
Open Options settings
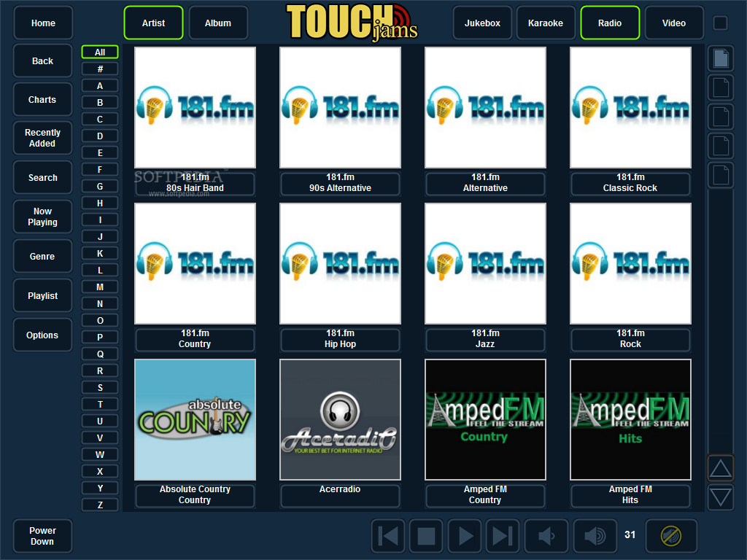tap(43, 335)
